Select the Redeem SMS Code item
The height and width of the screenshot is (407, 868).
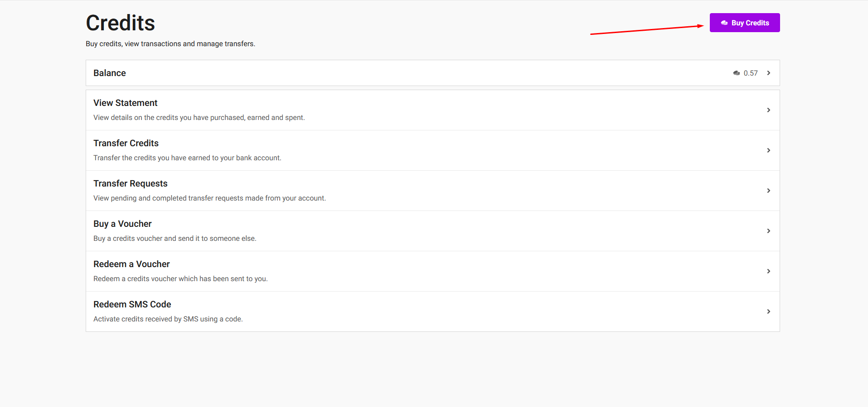point(433,311)
